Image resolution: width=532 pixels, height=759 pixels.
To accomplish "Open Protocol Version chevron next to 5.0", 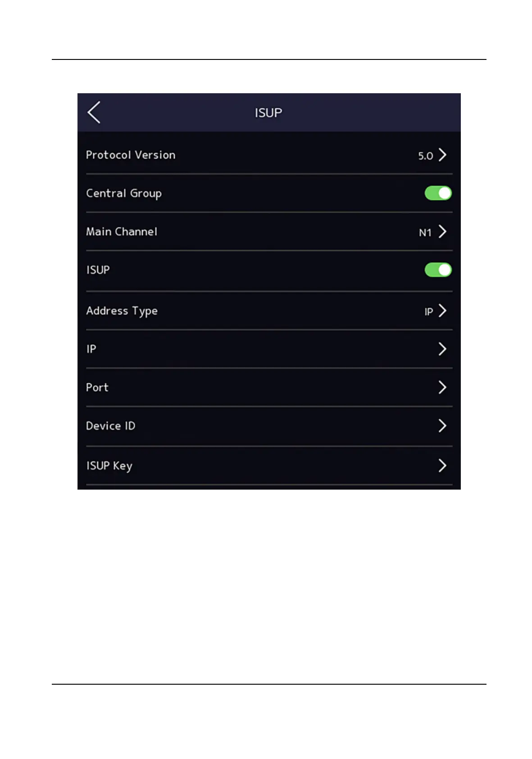I will click(x=442, y=155).
